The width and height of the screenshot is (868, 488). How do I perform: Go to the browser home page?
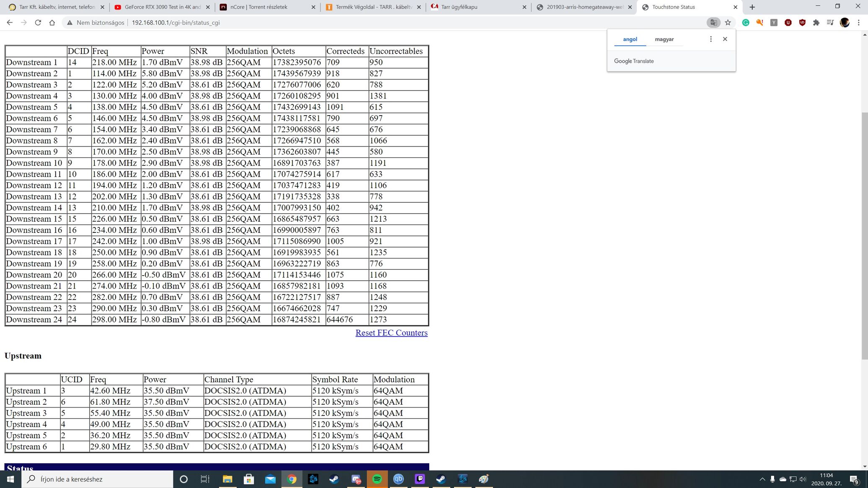(52, 23)
